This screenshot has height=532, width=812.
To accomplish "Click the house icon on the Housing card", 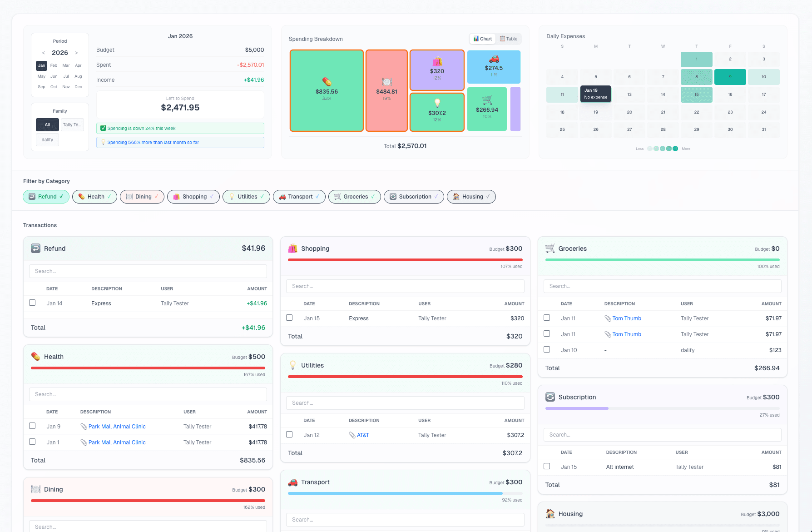I will coord(550,513).
